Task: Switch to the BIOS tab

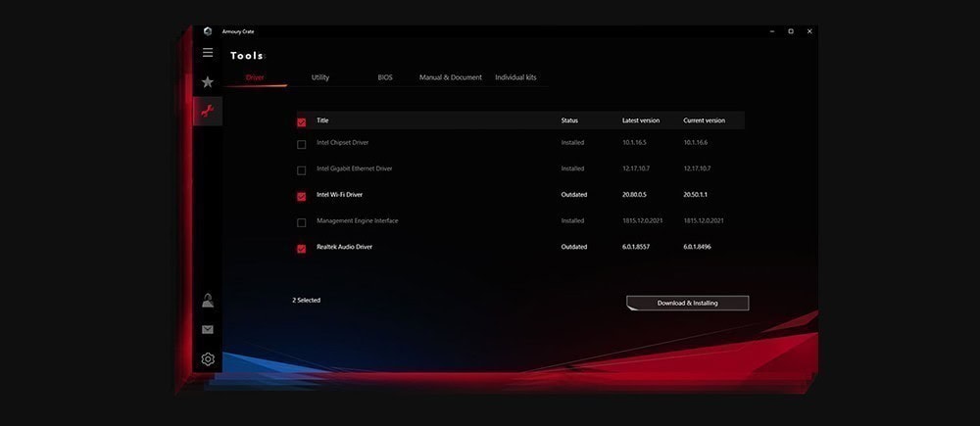Action: (385, 77)
